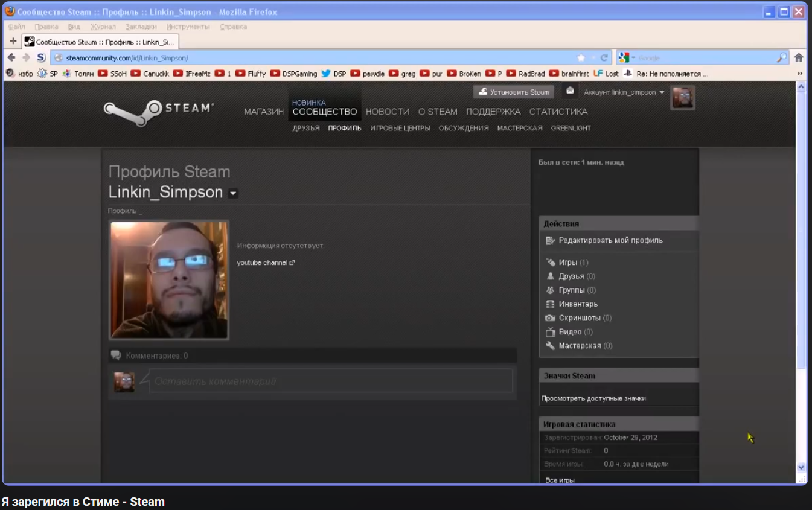Screen dimensions: 812x510
Task: Click the camera icon beside Скриншоты
Action: [x=550, y=318]
